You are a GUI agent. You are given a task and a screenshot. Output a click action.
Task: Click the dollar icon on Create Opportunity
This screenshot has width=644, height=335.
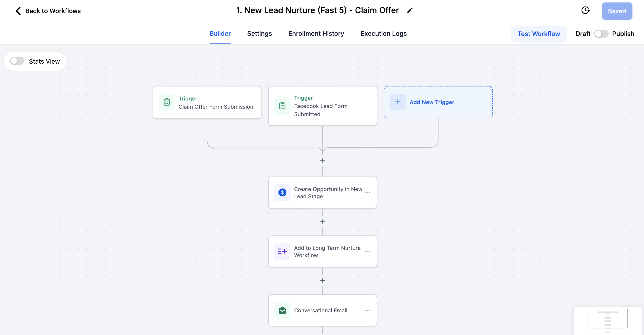(282, 192)
